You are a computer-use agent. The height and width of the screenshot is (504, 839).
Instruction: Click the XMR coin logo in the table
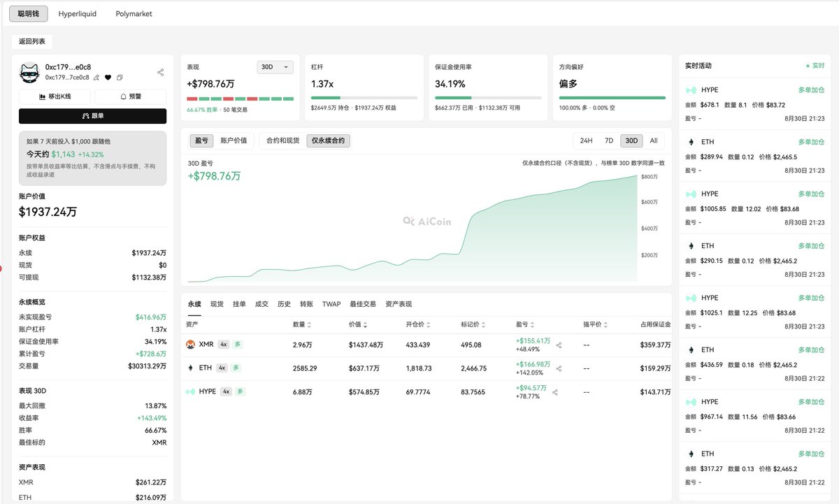tap(190, 345)
